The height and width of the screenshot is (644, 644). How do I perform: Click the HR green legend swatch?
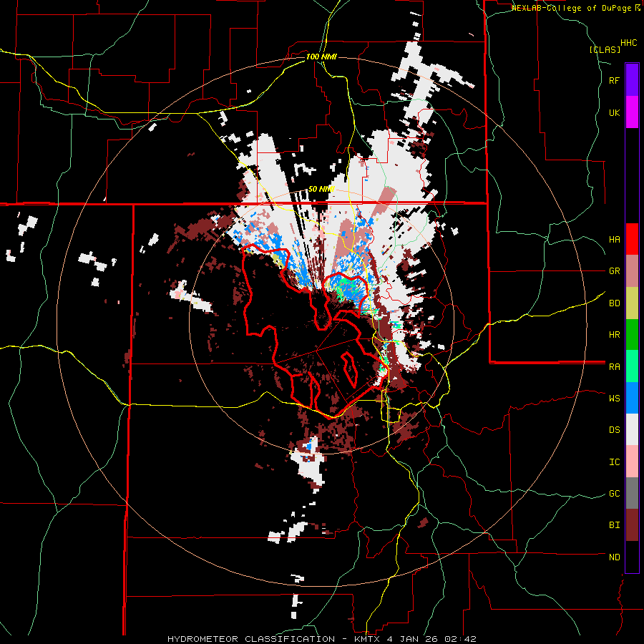(632, 334)
